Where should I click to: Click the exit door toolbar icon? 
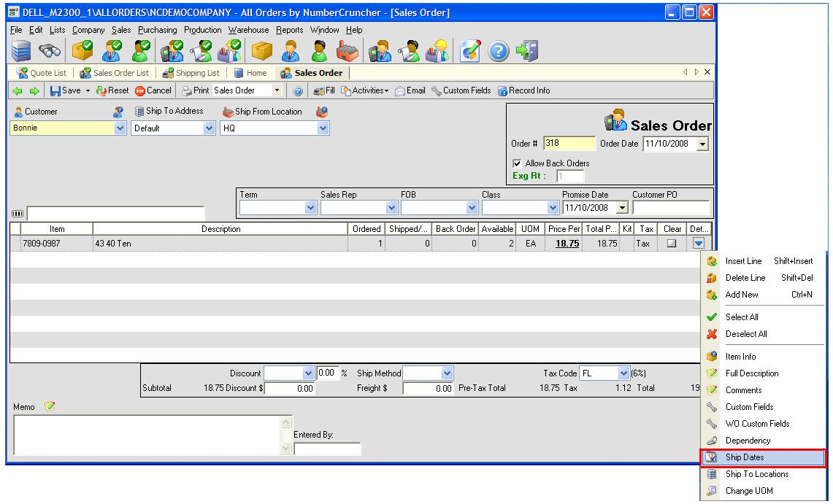click(x=527, y=51)
